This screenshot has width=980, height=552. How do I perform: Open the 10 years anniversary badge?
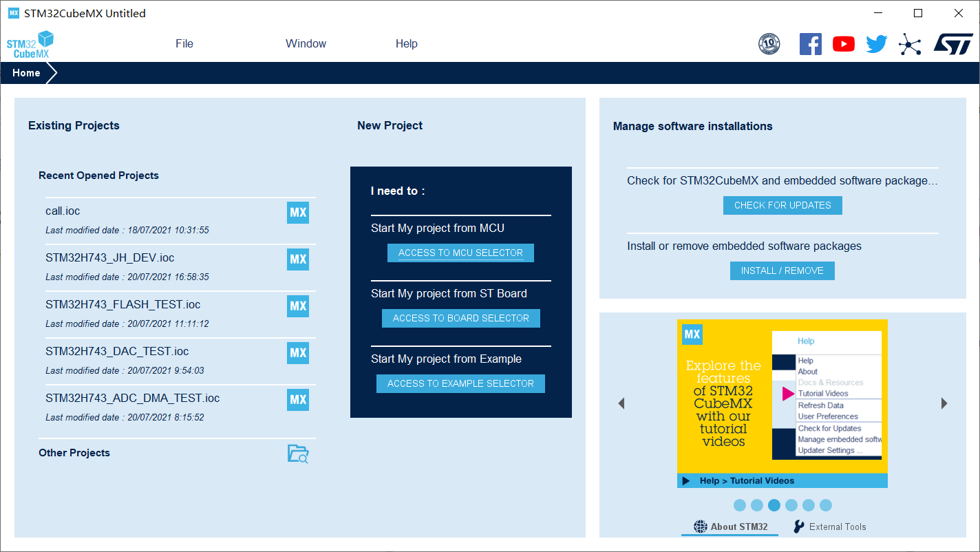[x=769, y=44]
